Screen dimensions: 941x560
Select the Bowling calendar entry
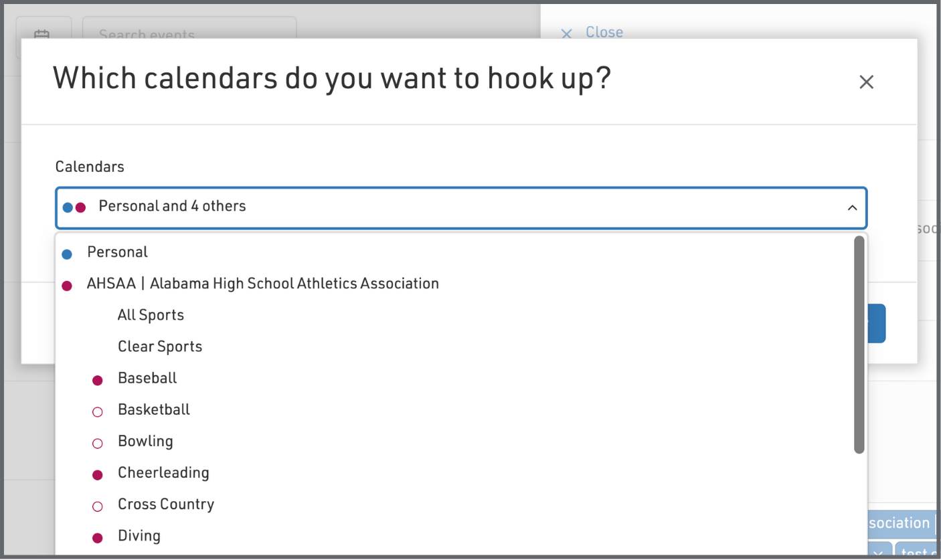(x=145, y=441)
